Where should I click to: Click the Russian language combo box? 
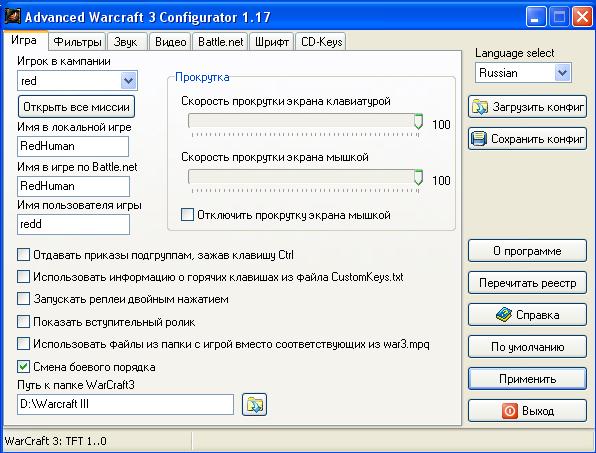(523, 73)
